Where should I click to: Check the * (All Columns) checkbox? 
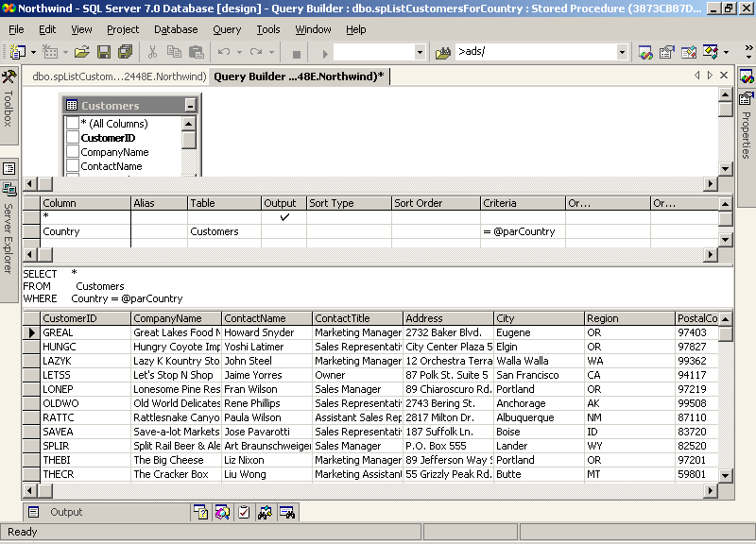[x=73, y=124]
